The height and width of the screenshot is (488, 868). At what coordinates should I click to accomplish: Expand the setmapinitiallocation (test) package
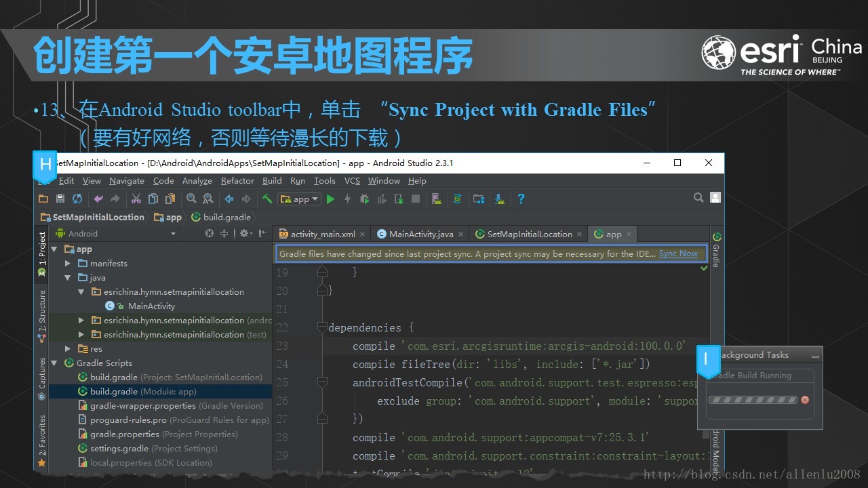point(81,334)
